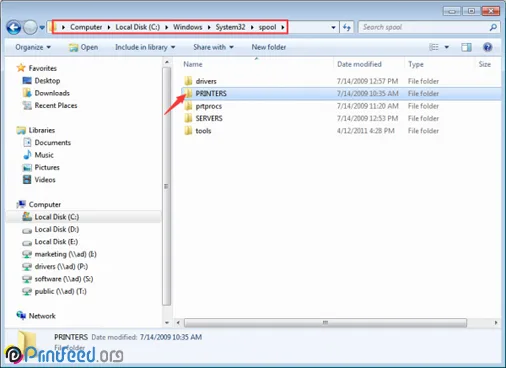The width and height of the screenshot is (506, 368).
Task: Open the view options dropdown arrow
Action: click(x=447, y=47)
